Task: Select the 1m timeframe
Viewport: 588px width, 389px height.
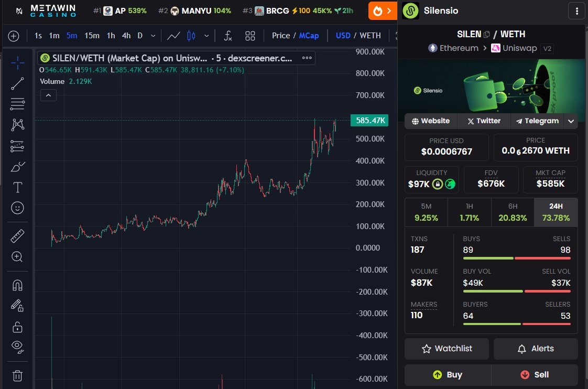Action: (x=54, y=36)
